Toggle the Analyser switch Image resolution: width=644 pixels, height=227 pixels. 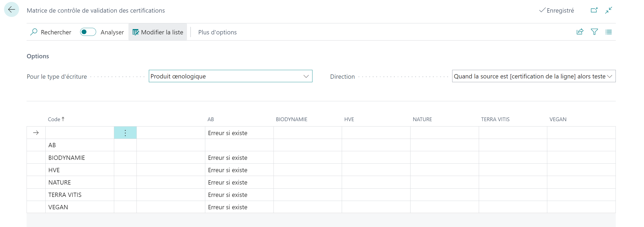pos(88,32)
